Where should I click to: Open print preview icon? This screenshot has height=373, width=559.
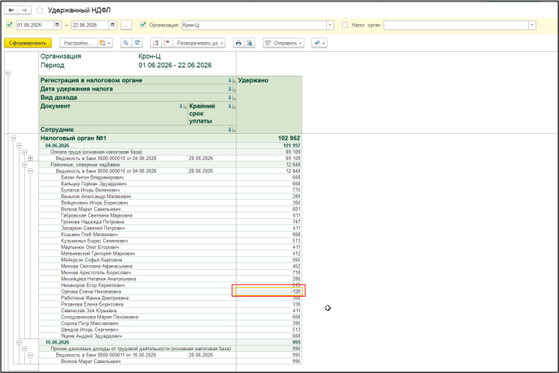point(250,43)
